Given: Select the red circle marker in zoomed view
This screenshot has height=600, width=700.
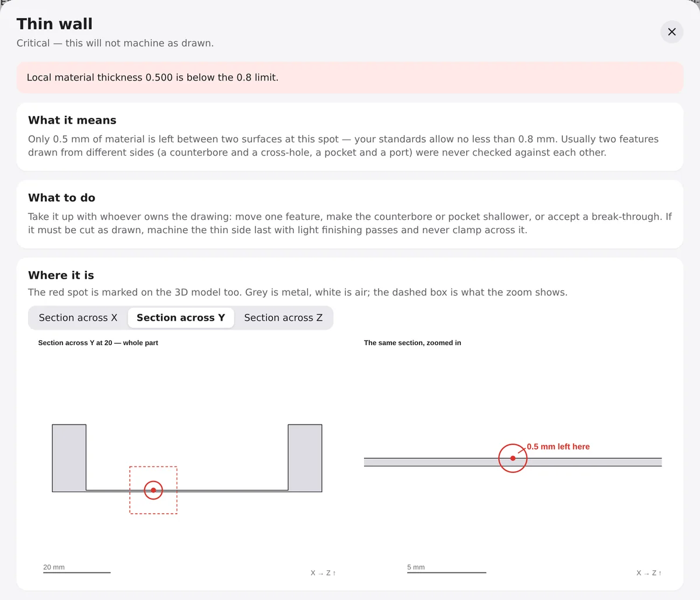Looking at the screenshot, I should [513, 458].
